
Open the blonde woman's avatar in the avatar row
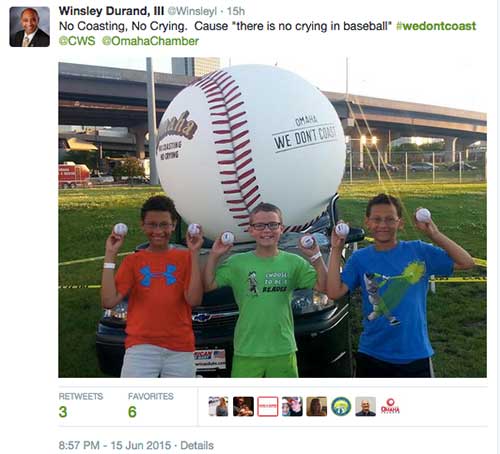pyautogui.click(x=218, y=406)
